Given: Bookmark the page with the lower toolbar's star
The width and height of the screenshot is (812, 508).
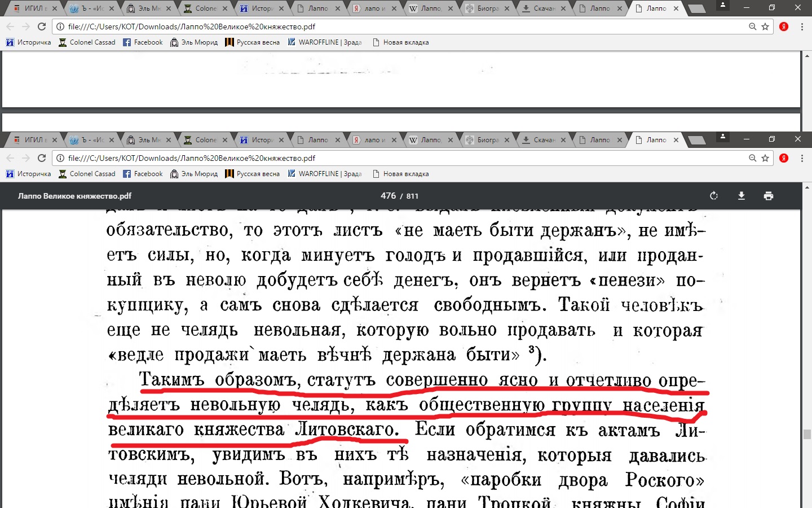Looking at the screenshot, I should [765, 158].
